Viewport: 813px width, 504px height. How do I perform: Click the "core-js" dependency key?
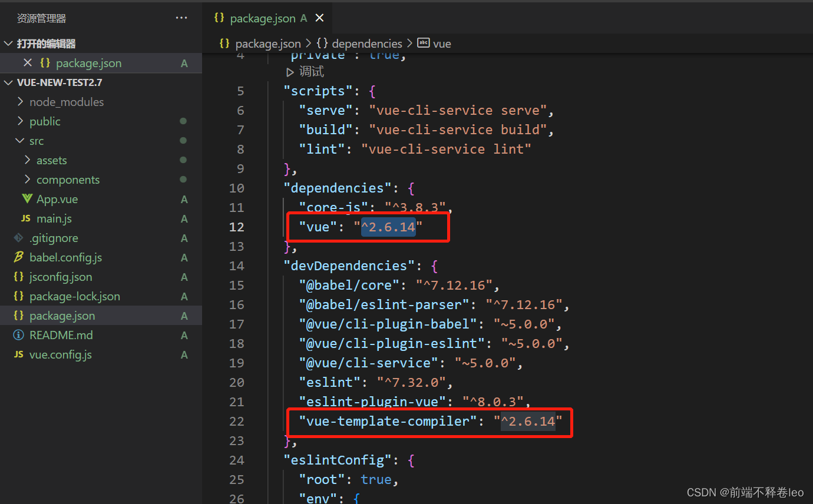pos(334,207)
